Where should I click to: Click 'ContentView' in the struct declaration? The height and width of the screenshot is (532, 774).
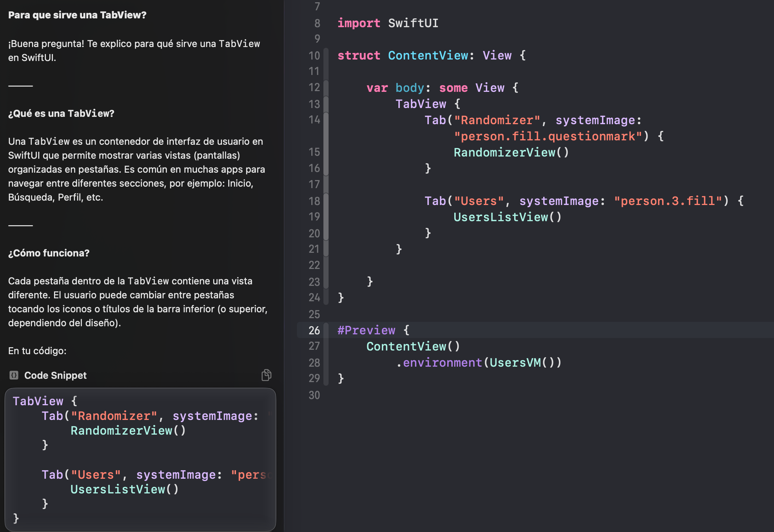pos(428,55)
